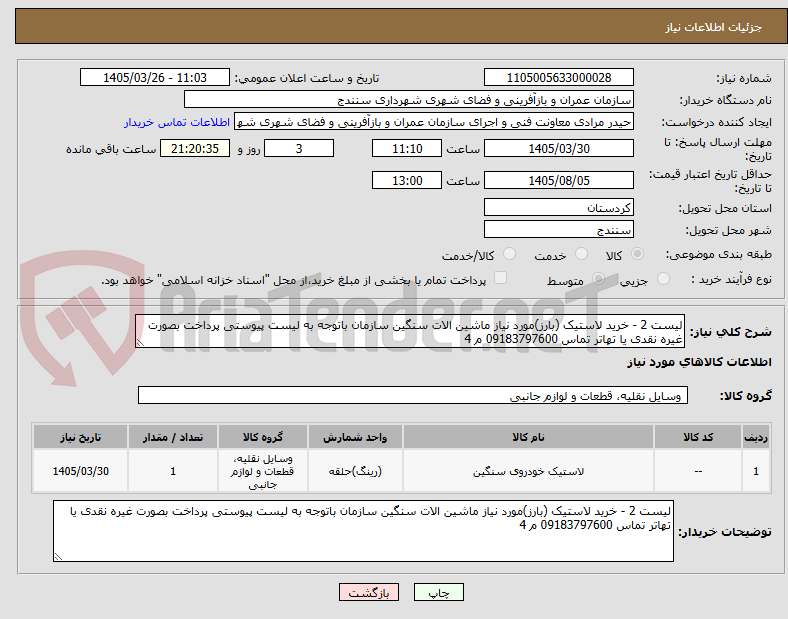Click the delivery city field سنندج
Screen dimensions: 788x619
coord(559,230)
